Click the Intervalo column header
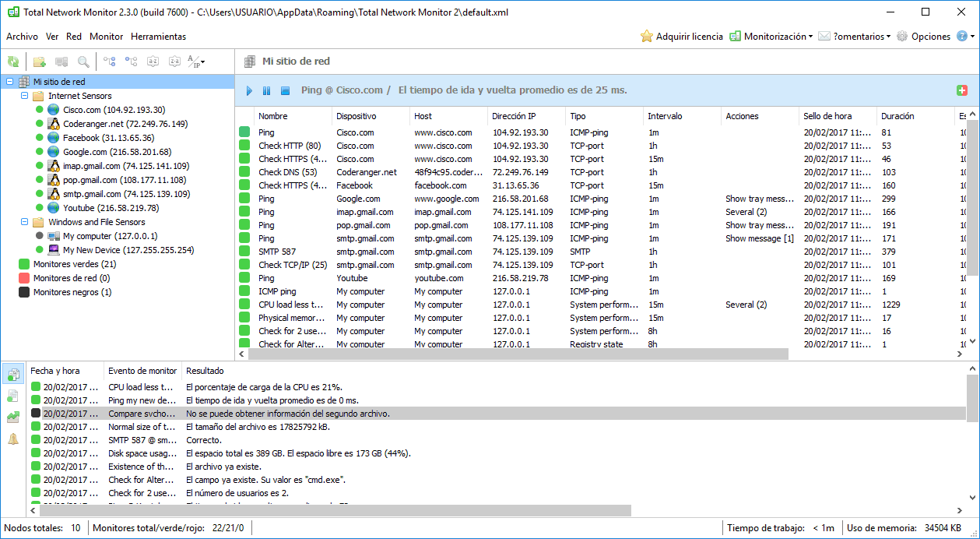The width and height of the screenshot is (980, 539). point(682,116)
